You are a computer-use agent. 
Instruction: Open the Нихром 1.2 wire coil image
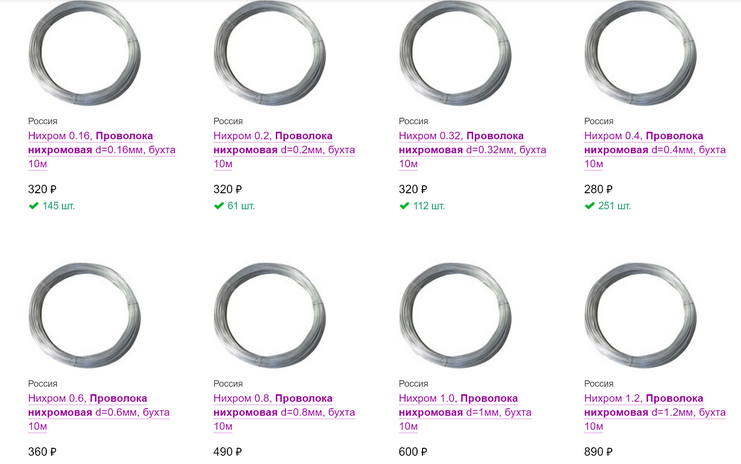pos(640,315)
